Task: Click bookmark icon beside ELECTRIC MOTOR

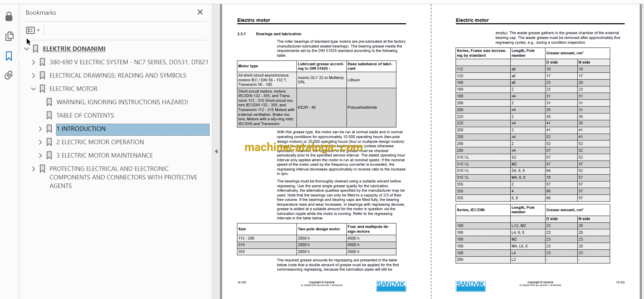Action: pos(42,89)
